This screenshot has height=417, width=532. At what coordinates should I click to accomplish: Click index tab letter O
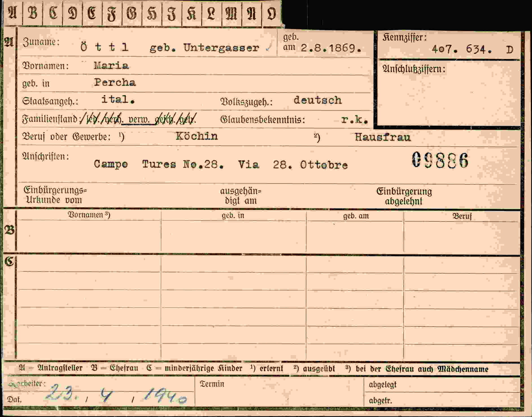pyautogui.click(x=272, y=13)
